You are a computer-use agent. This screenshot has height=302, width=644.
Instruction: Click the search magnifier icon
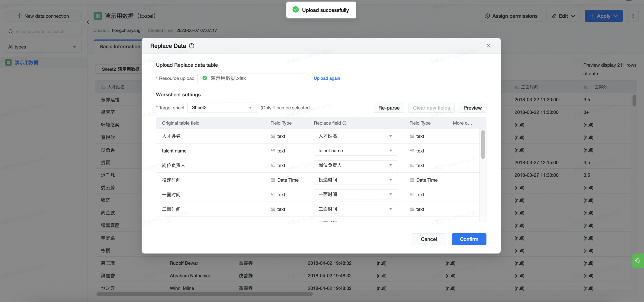point(11,32)
